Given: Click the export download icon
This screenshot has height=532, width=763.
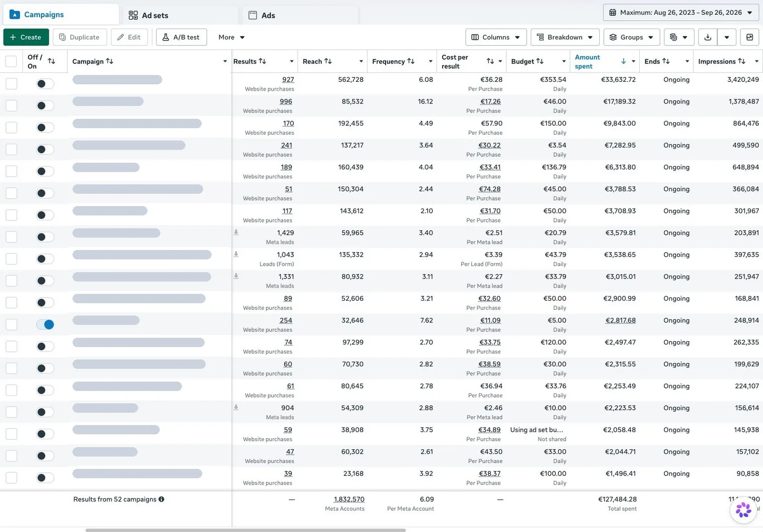Looking at the screenshot, I should [708, 37].
